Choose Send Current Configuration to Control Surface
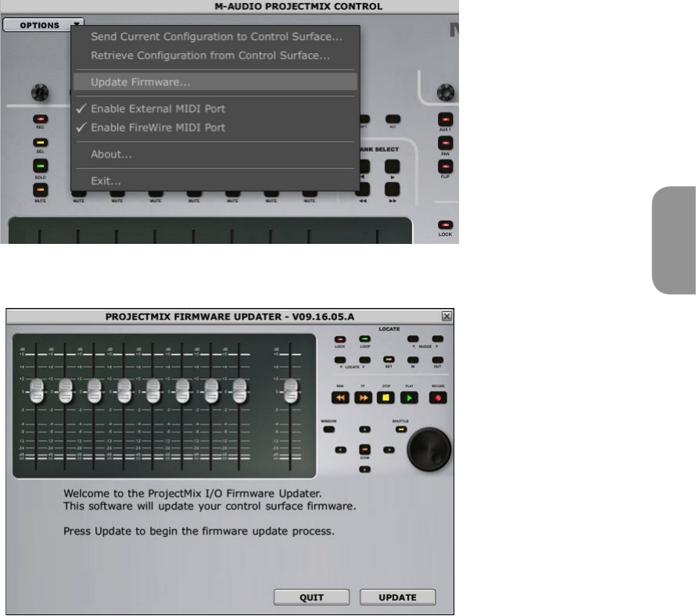696x616 pixels. (x=216, y=37)
